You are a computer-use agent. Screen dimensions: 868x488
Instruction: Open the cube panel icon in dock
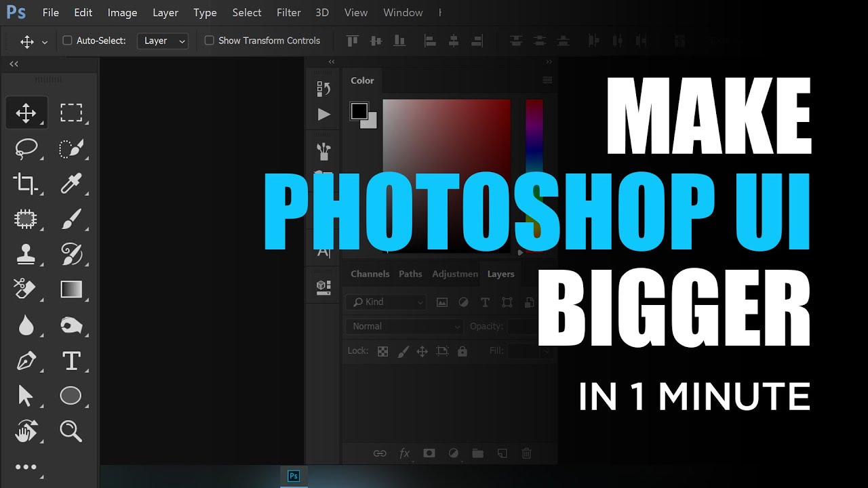(x=323, y=287)
